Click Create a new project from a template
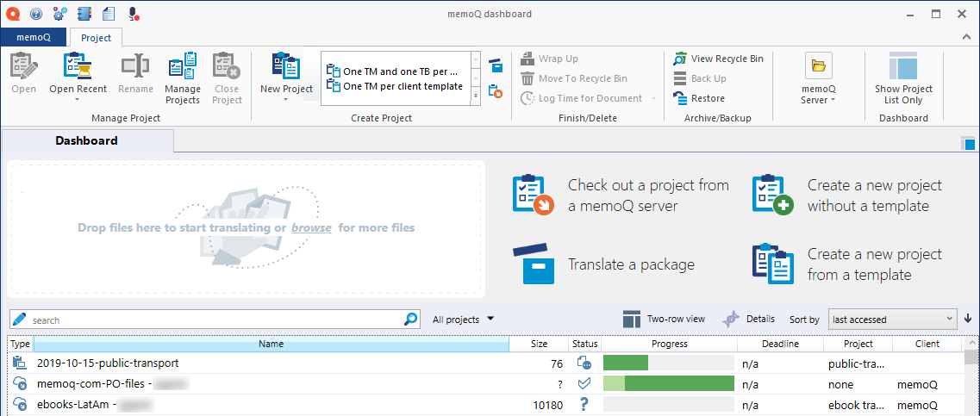Viewport: 980px width, 416px height. [847, 264]
